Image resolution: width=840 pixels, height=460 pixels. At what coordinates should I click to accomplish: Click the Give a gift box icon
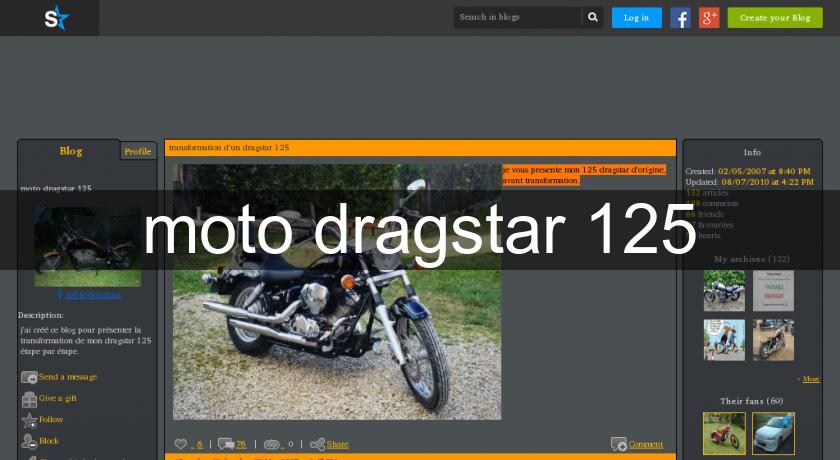point(29,399)
